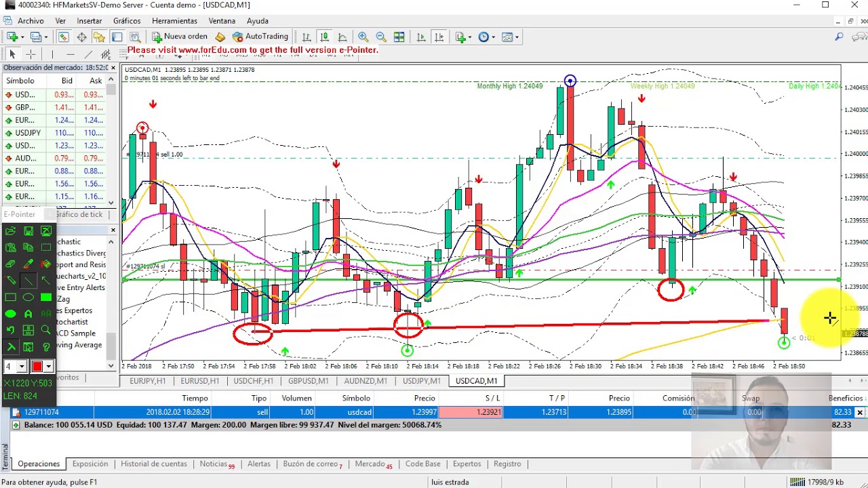Click the search magnifier at toolbar right
868x488 pixels.
coord(839,37)
